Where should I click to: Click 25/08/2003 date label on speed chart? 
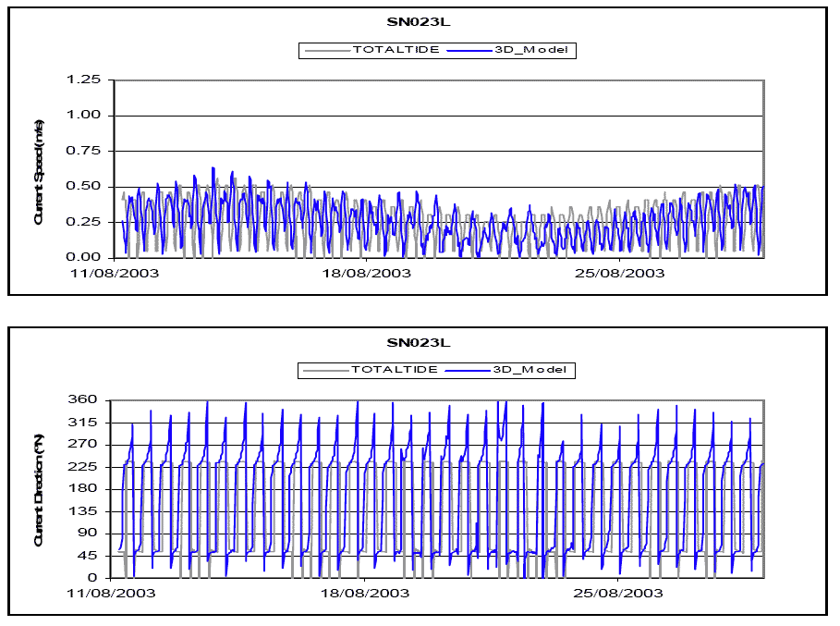[620, 274]
